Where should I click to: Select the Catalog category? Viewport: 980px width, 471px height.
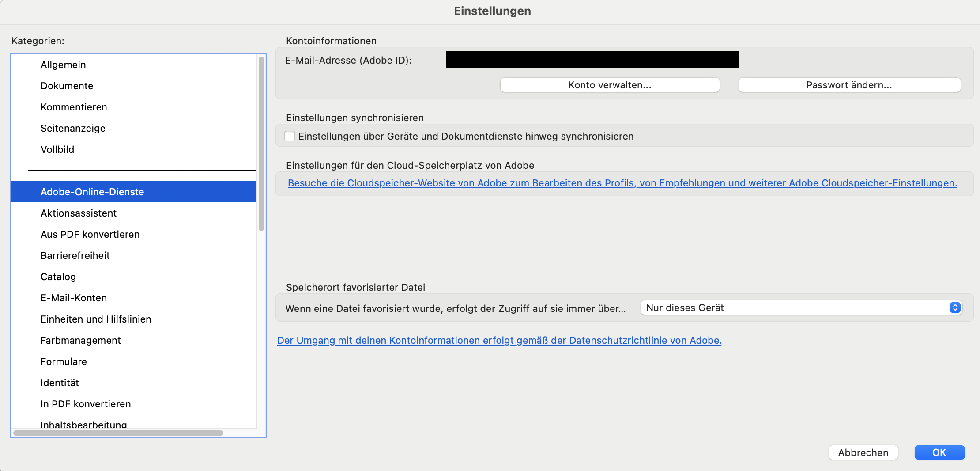133,277
